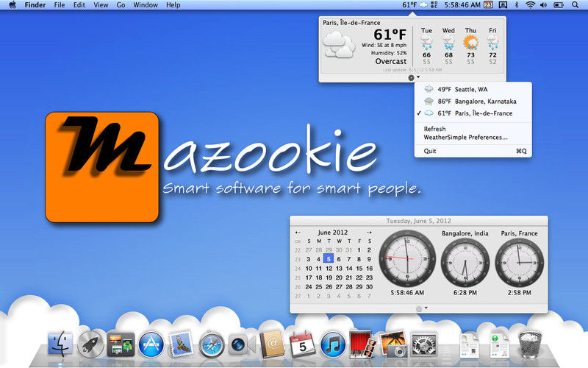This screenshot has height=368, width=588.
Task: Open the View menu
Action: tap(101, 5)
